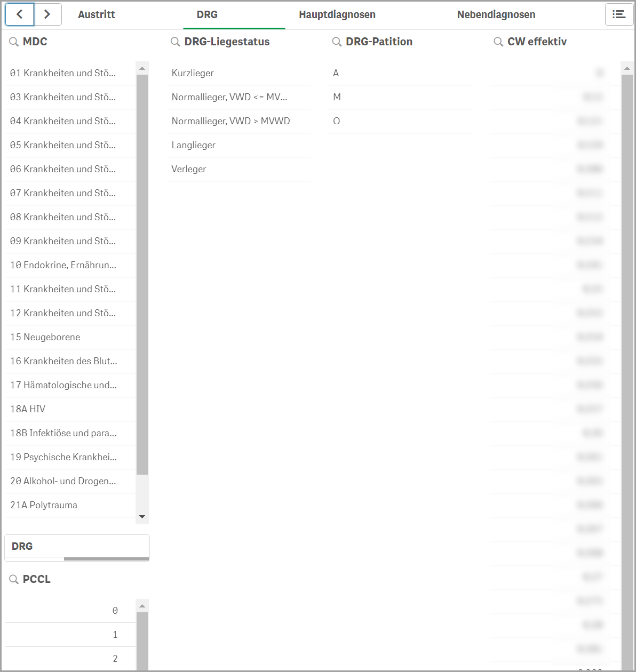Switch to the Hauptdiagnosen tab
Viewport: 636px width, 672px height.
337,14
